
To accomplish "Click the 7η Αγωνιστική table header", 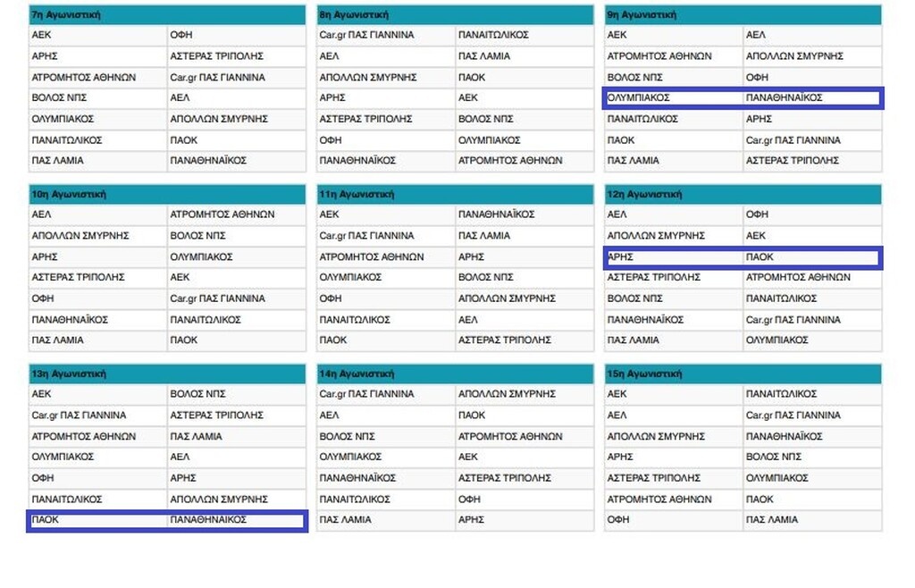I will point(167,15).
